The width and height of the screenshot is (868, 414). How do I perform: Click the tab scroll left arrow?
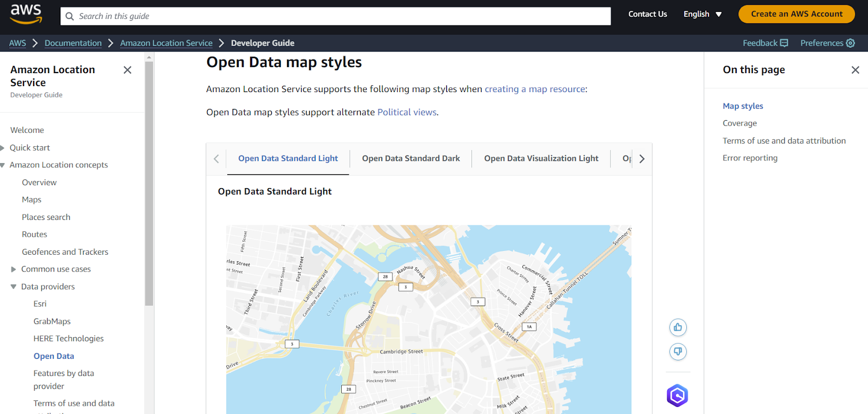(x=216, y=159)
